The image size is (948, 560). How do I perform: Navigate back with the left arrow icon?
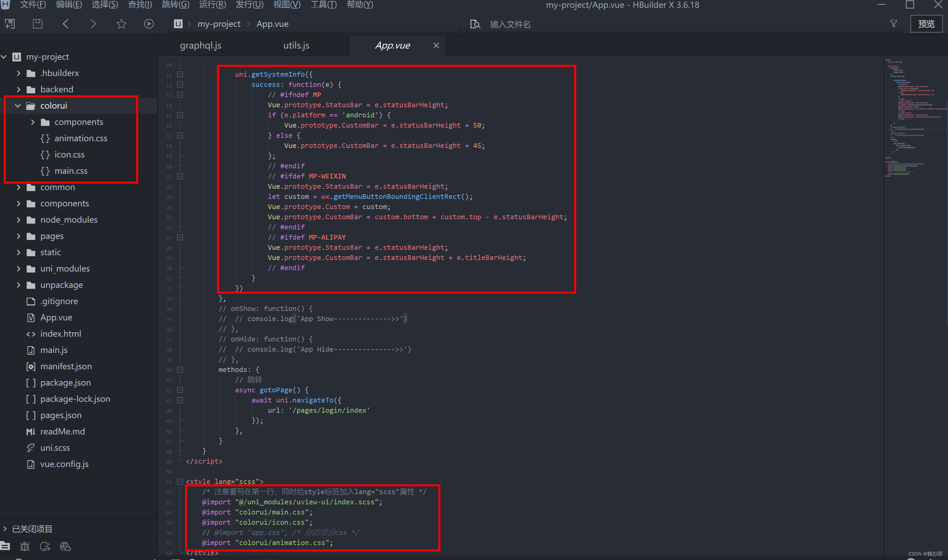66,24
